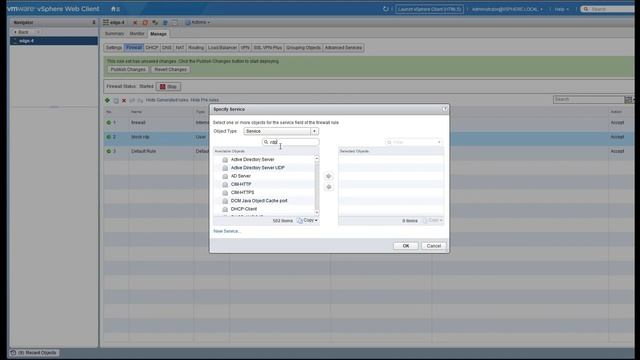The image size is (640, 360).
Task: Click the 502 items count label
Action: coord(282,221)
